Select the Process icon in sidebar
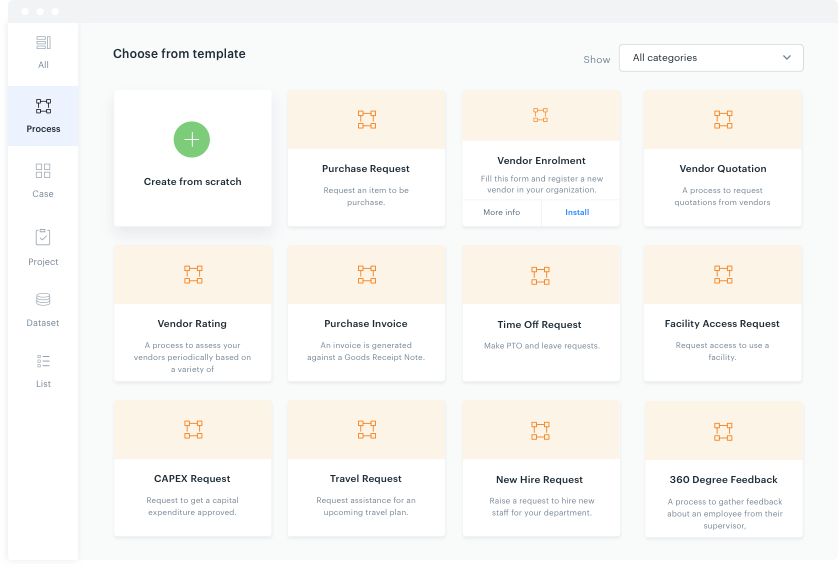This screenshot has width=838, height=567. click(43, 106)
